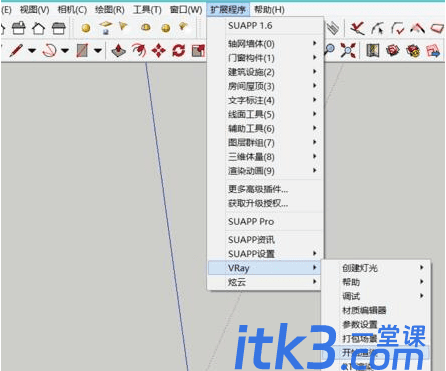The image size is (446, 371).
Task: Choose 获取升级授权... from the menu
Action: click(x=266, y=203)
